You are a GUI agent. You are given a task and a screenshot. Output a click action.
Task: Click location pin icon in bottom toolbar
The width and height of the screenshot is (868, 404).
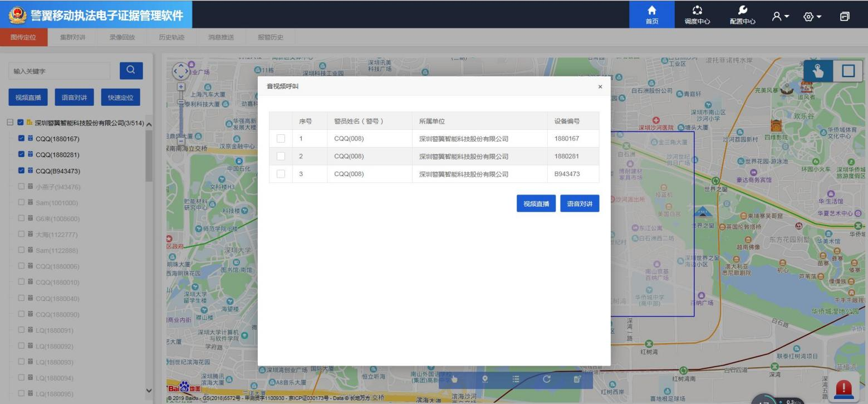(484, 379)
